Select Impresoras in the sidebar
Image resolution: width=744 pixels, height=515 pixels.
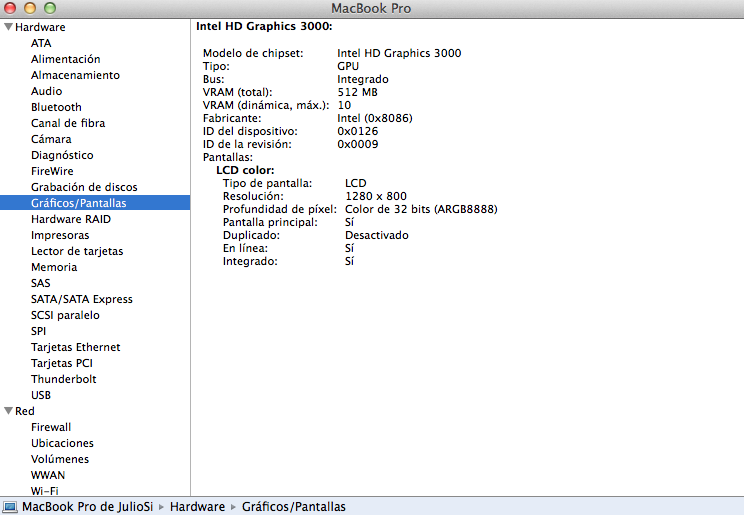click(60, 235)
